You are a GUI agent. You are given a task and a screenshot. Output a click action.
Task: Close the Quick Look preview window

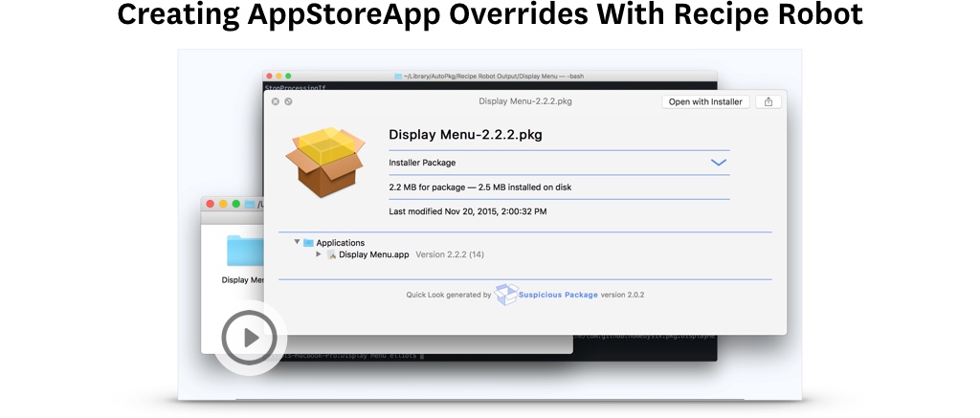pos(275,101)
